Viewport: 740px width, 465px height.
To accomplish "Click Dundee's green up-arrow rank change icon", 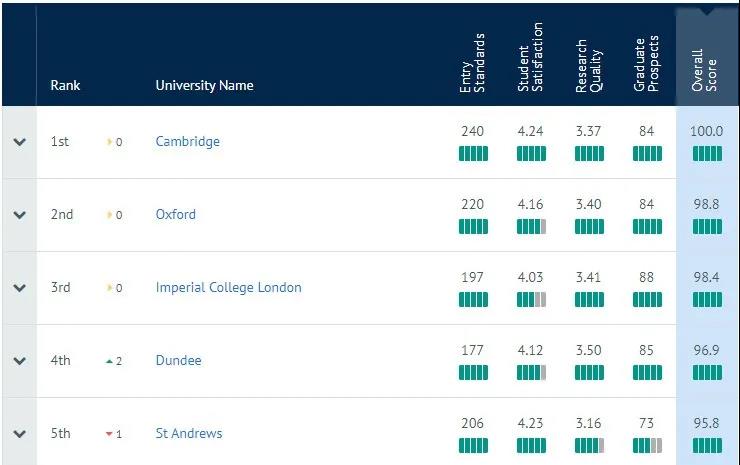I will click(109, 361).
